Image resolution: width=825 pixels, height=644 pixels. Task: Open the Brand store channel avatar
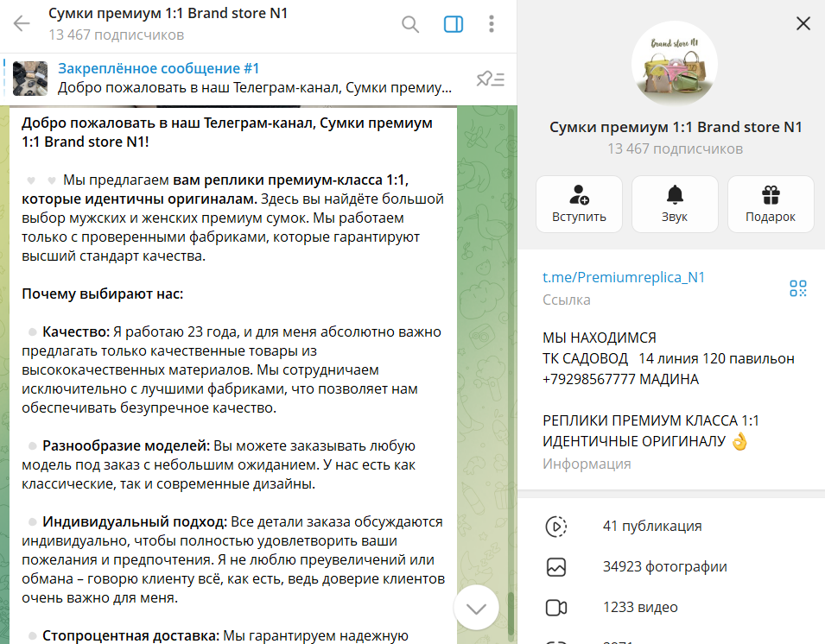tap(675, 64)
